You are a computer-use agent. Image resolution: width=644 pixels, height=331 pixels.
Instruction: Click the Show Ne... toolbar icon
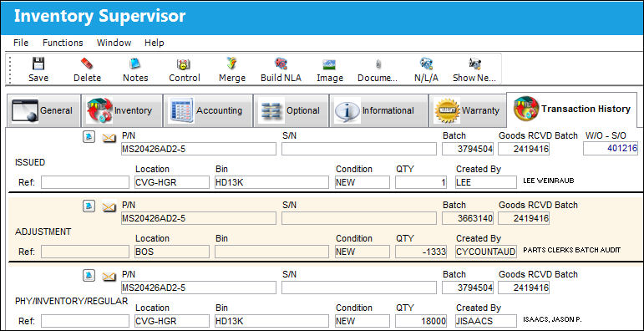point(474,64)
